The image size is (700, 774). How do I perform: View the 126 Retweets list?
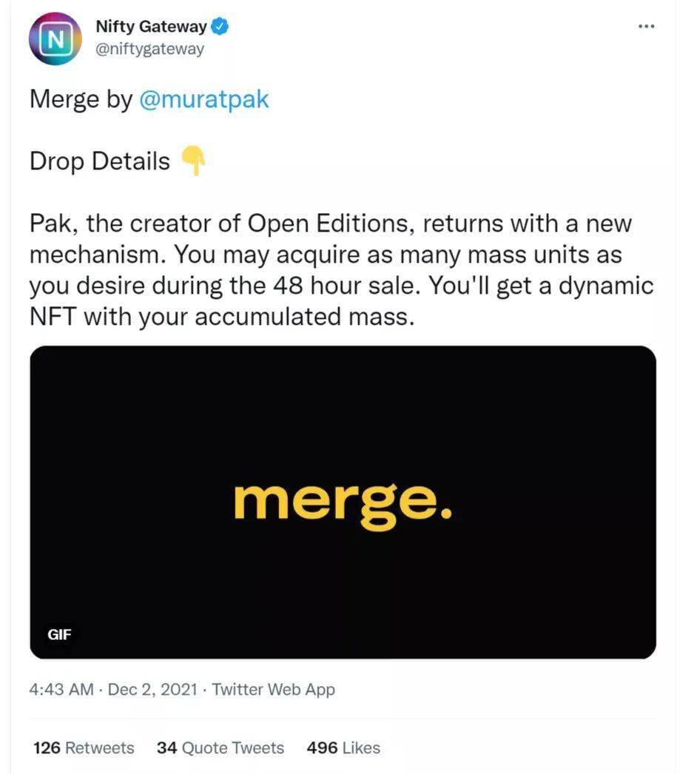pyautogui.click(x=84, y=748)
